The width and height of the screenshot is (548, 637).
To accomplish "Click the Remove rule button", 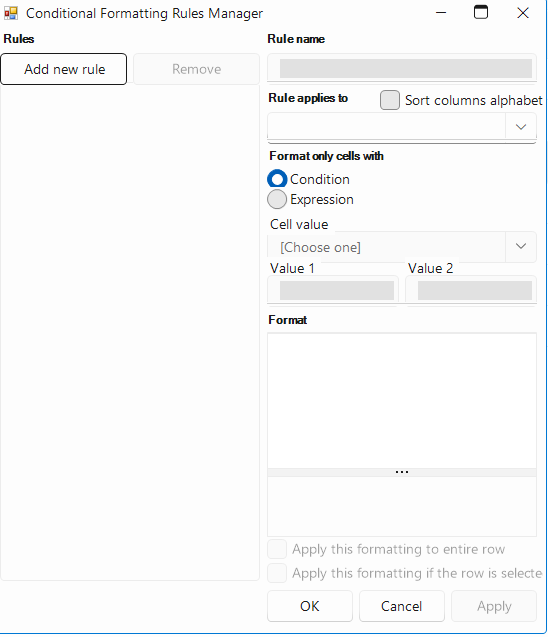I will [196, 69].
